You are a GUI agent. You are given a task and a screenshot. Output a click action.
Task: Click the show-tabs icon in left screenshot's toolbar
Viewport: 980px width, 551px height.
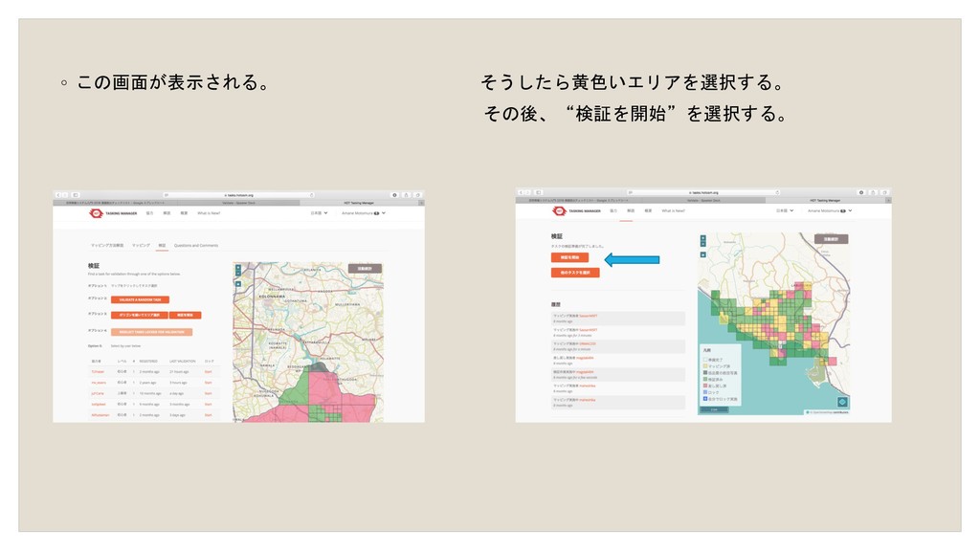[417, 195]
